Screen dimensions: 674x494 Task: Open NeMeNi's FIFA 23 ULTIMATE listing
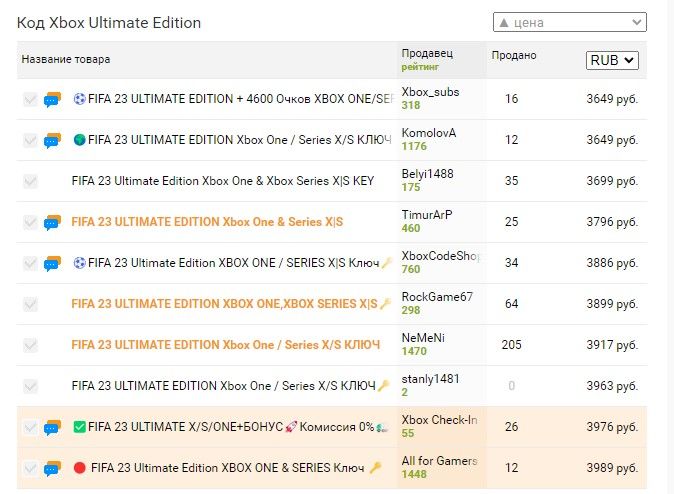tap(226, 345)
